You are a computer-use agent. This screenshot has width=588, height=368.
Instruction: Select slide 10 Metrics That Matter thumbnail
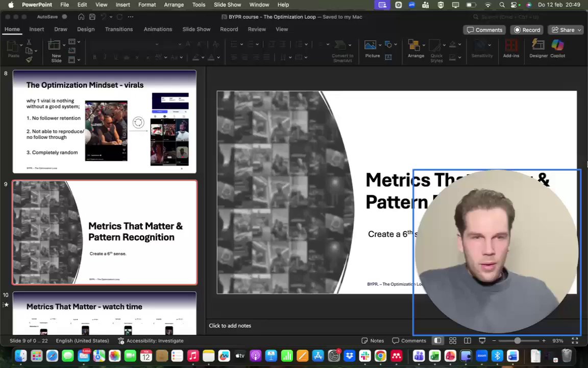coord(105,313)
